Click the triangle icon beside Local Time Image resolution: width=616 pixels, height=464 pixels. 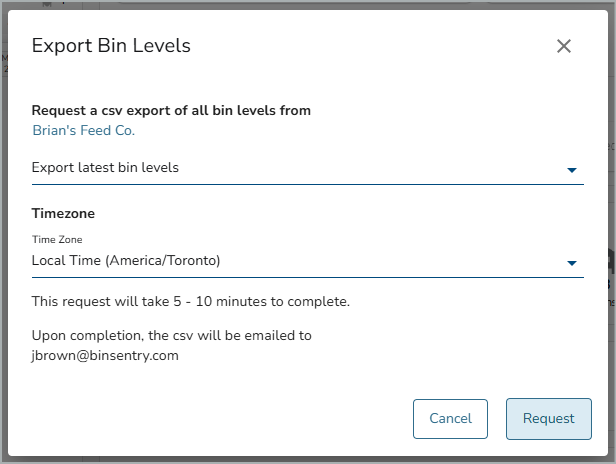[x=572, y=263]
